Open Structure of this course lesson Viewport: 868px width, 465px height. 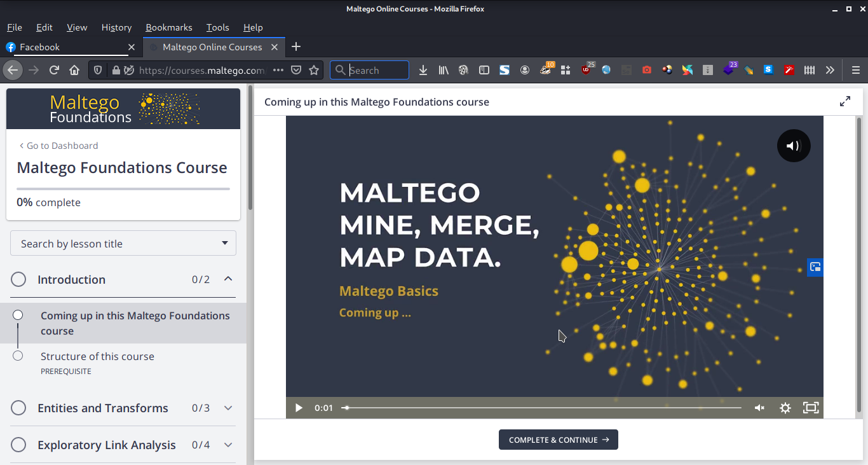pos(97,356)
